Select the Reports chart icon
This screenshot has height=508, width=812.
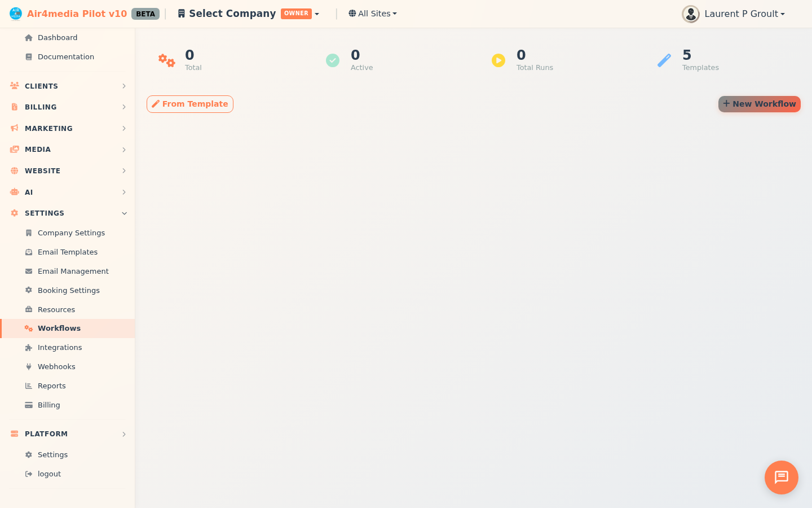pyautogui.click(x=28, y=386)
